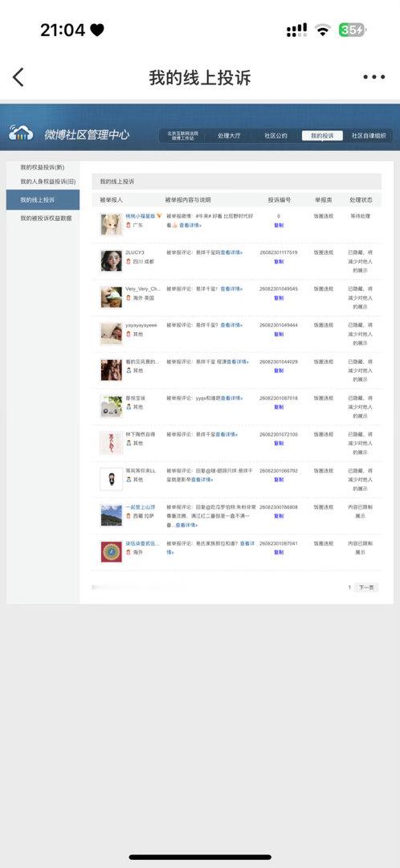Copy complaint number 26082301044029
Viewport: 400px width, 868px height.
pyautogui.click(x=278, y=371)
